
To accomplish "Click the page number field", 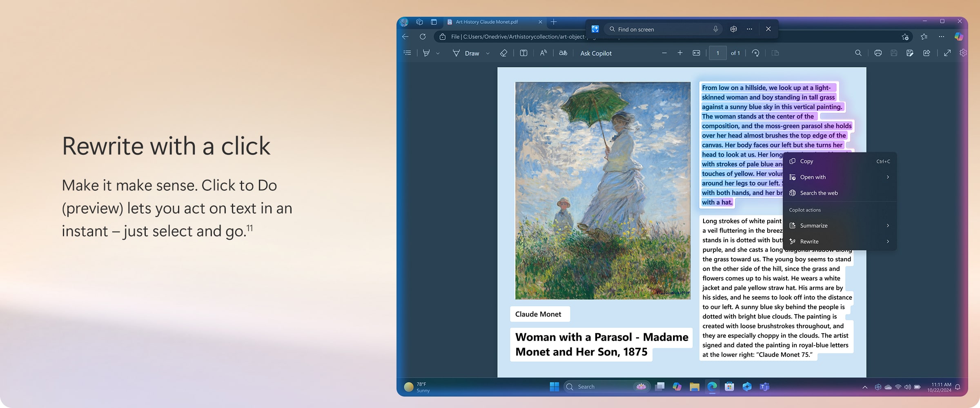I will click(x=717, y=53).
